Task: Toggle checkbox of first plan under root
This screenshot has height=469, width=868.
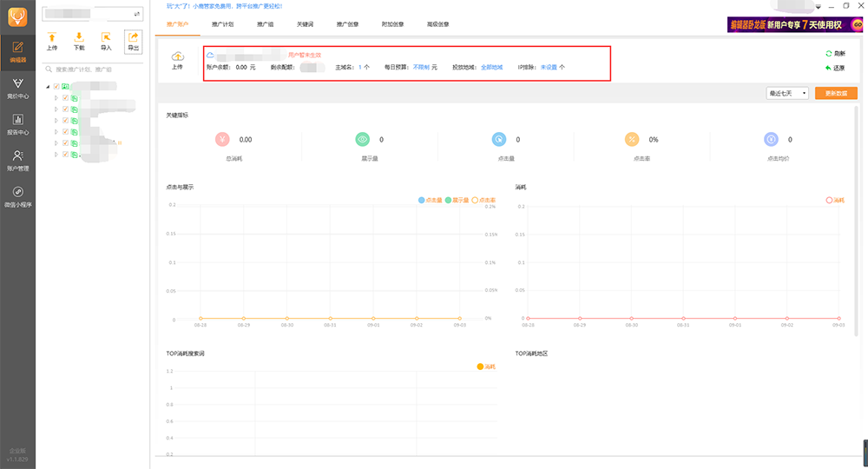Action: [65, 98]
